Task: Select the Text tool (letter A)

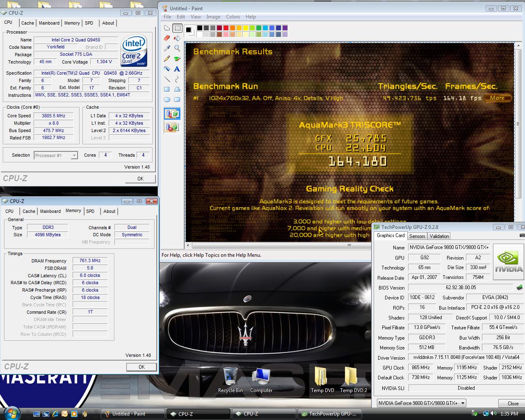Action: tap(177, 69)
